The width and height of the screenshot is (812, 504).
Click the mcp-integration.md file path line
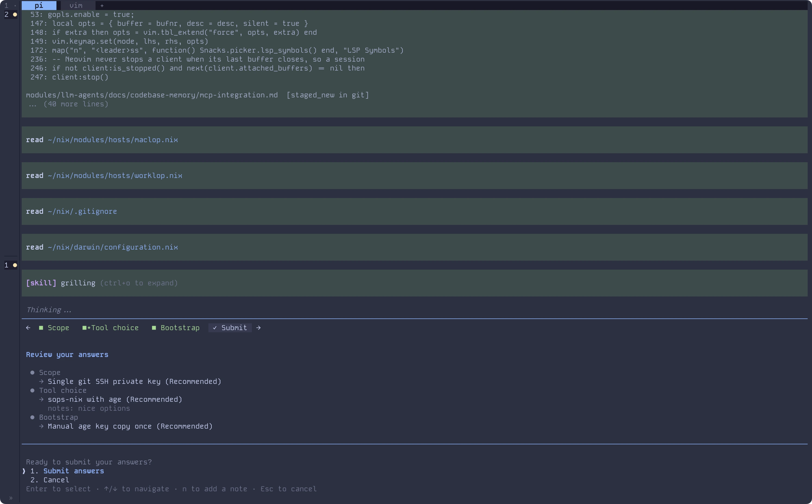(x=197, y=95)
